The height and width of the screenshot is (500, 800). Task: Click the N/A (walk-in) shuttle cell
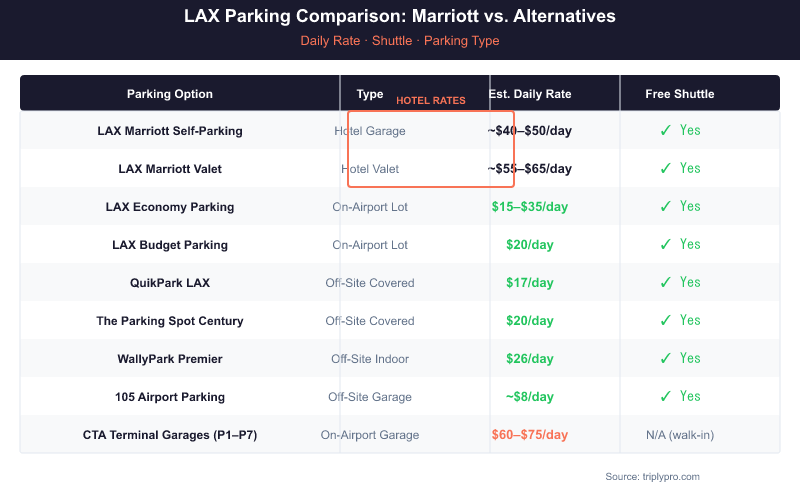tap(680, 435)
